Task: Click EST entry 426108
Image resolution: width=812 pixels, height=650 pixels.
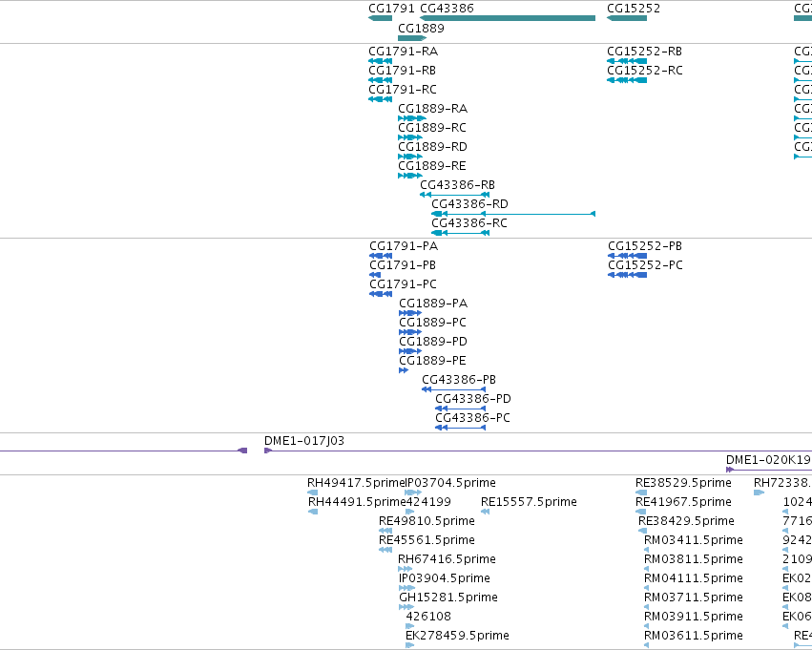Action: [x=428, y=617]
